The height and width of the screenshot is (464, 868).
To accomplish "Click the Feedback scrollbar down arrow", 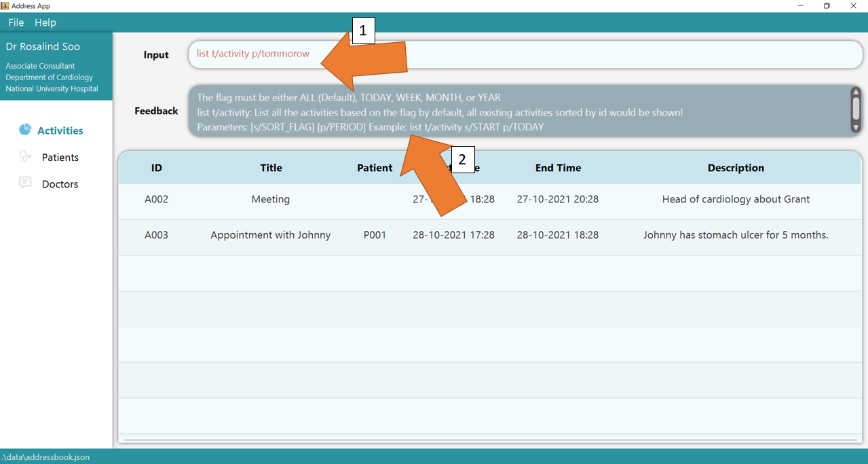I will [x=855, y=126].
